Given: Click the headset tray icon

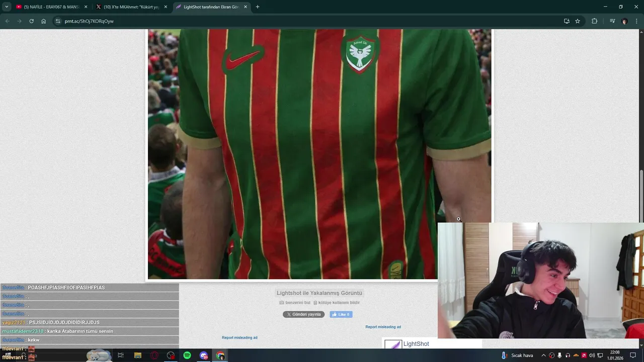Looking at the screenshot, I should pyautogui.click(x=568, y=355).
